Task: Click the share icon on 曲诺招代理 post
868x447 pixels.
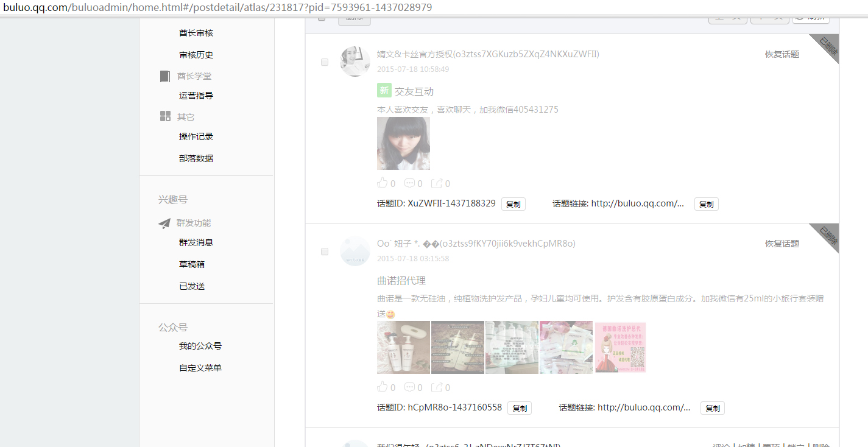Action: (x=437, y=387)
